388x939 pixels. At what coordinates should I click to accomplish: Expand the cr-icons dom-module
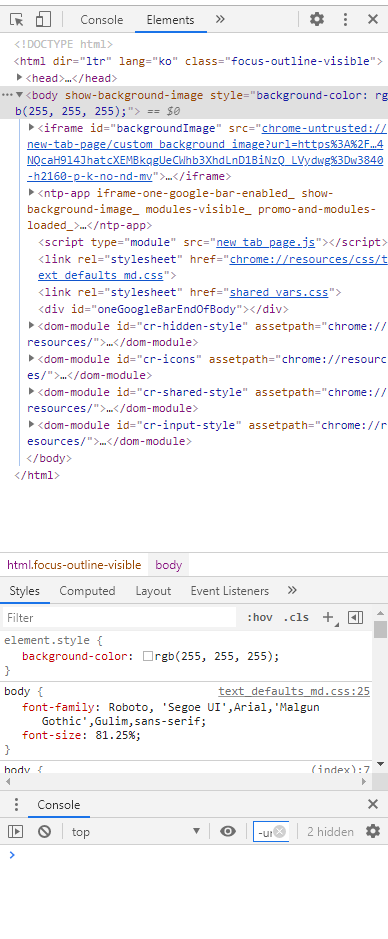tap(32, 359)
